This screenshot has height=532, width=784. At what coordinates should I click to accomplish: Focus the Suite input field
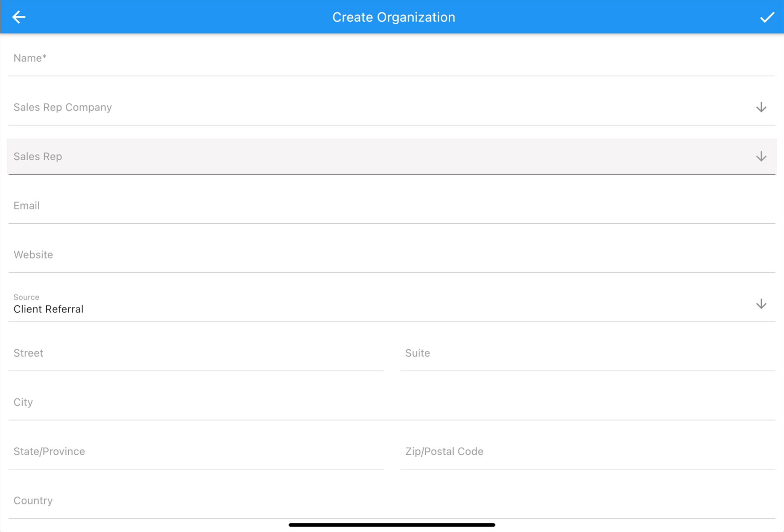click(x=588, y=353)
